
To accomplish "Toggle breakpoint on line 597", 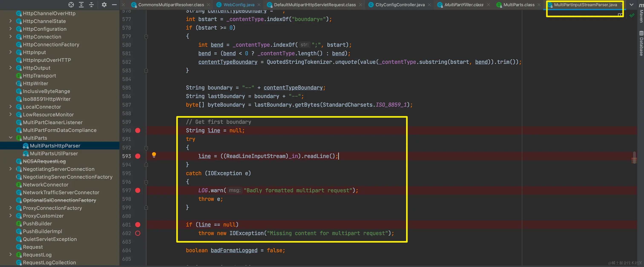I will [138, 191].
